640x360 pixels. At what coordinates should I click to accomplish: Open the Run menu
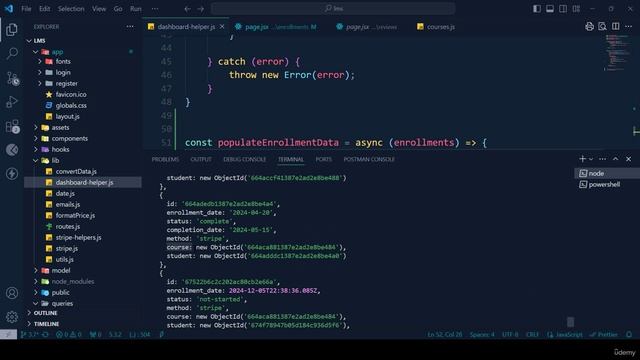coord(136,9)
